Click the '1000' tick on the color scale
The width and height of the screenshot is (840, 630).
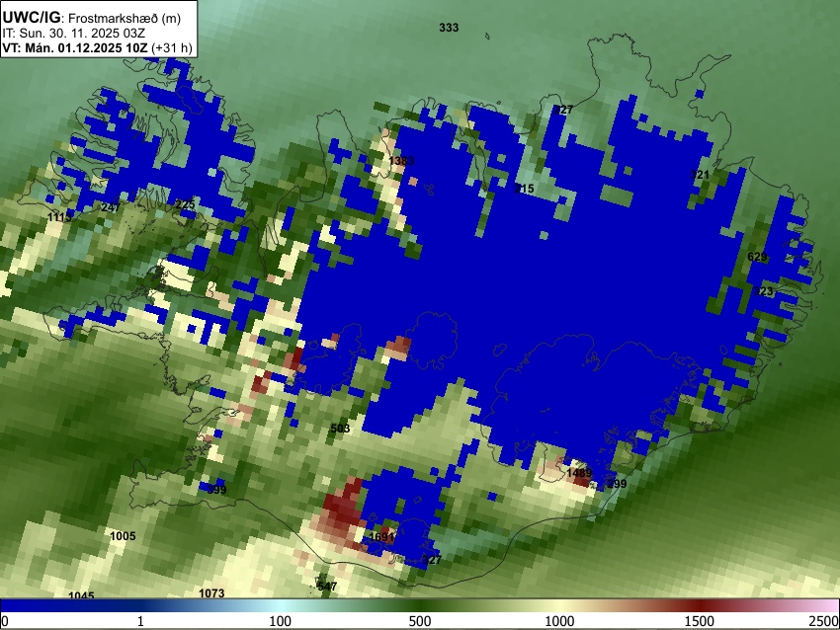pyautogui.click(x=559, y=621)
